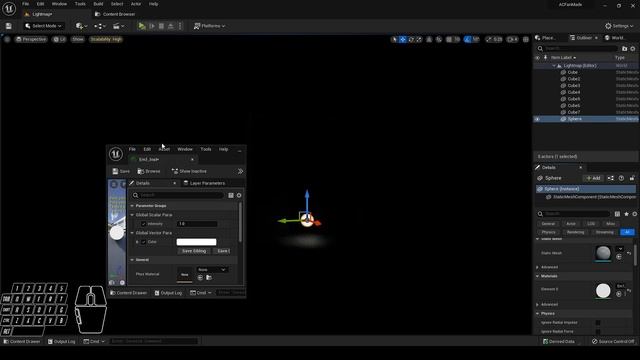The height and width of the screenshot is (360, 640).
Task: Open editor Settings in the main toolbar
Action: [x=619, y=26]
